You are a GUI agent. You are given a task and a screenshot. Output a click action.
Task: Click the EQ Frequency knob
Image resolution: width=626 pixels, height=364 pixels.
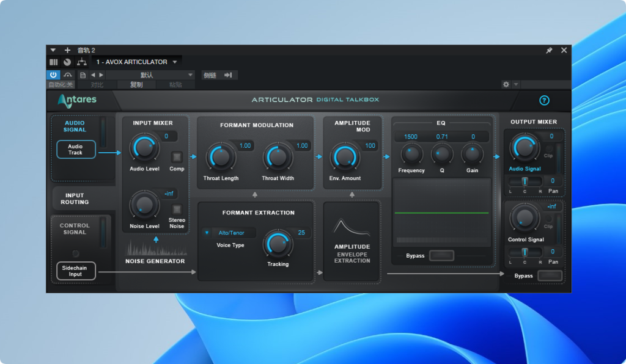pos(411,154)
